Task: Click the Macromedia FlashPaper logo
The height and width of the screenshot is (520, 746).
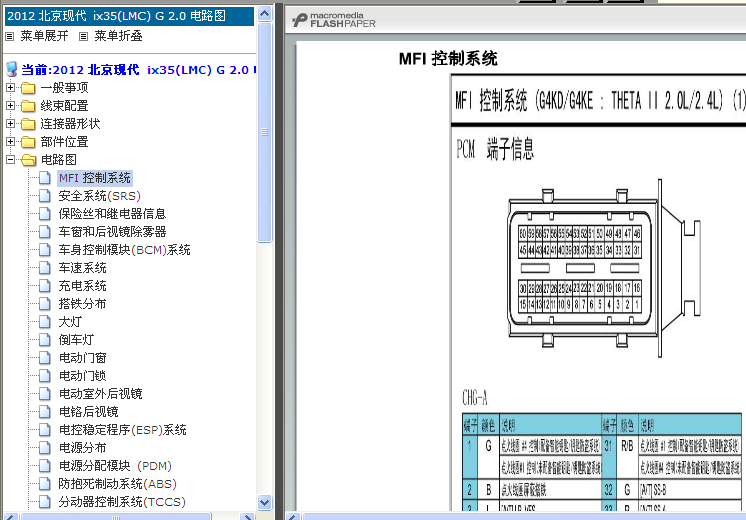Action: 334,20
